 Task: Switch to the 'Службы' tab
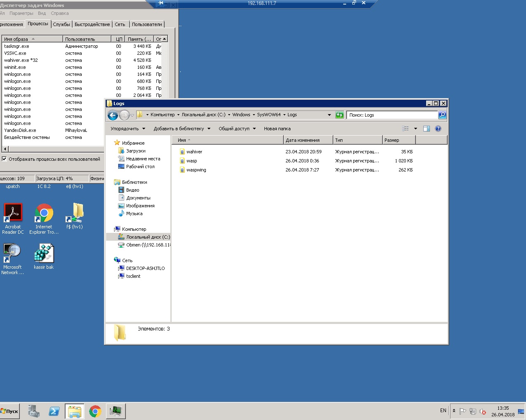61,24
